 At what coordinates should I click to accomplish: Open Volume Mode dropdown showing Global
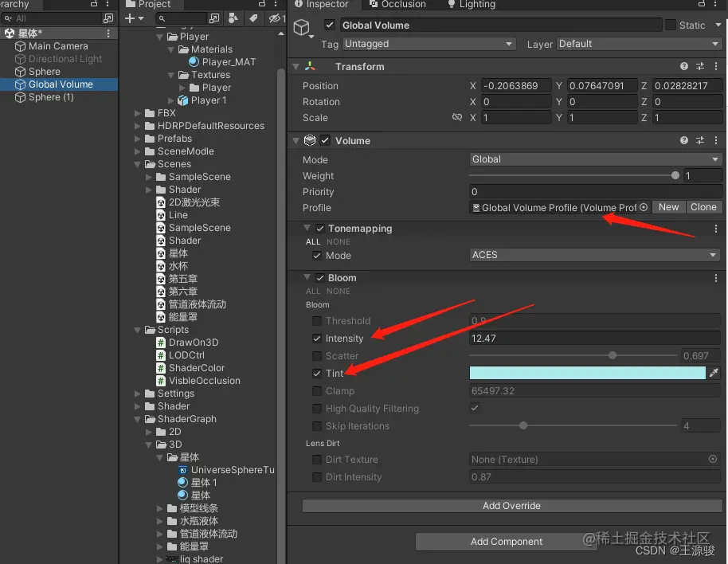[595, 159]
